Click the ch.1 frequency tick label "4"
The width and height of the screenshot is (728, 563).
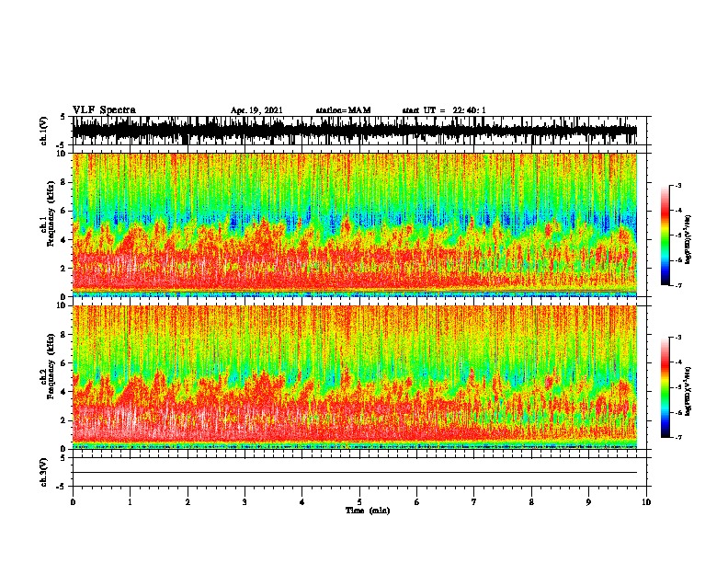64,240
